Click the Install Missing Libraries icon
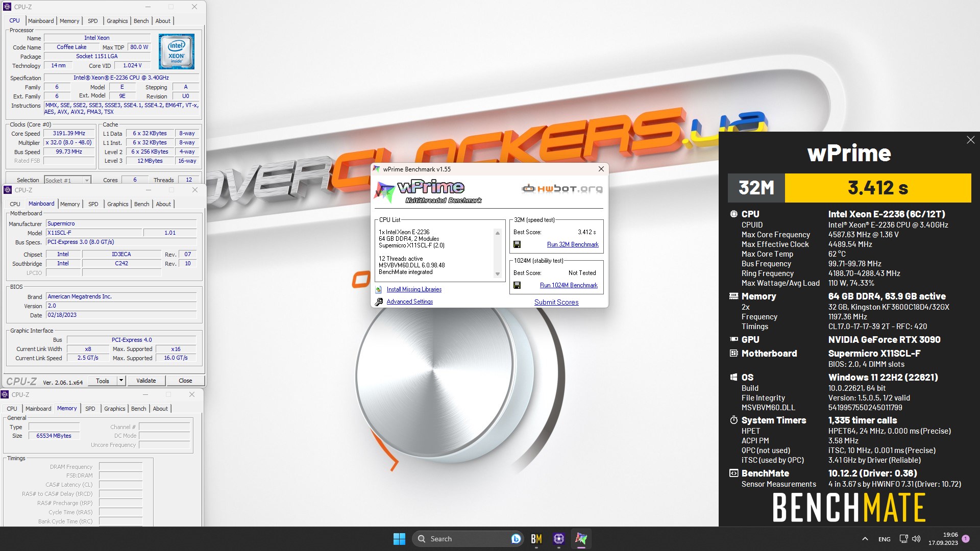Viewport: 980px width, 551px height. (x=379, y=289)
